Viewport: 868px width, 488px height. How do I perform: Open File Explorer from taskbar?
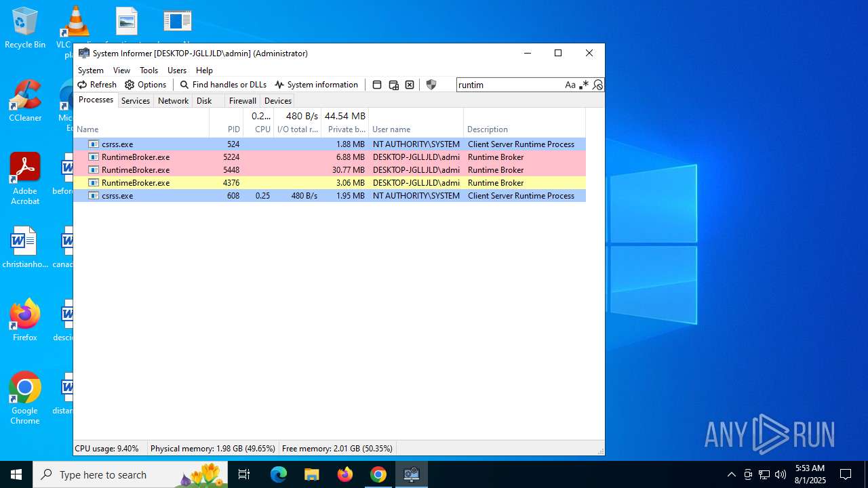click(311, 474)
